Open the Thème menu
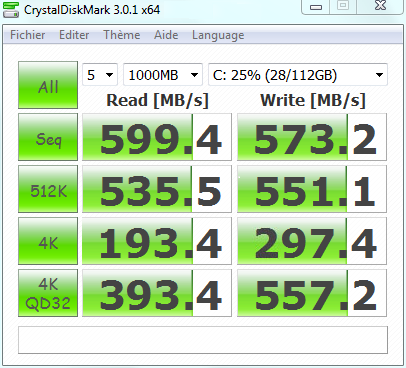The image size is (406, 368). (122, 35)
